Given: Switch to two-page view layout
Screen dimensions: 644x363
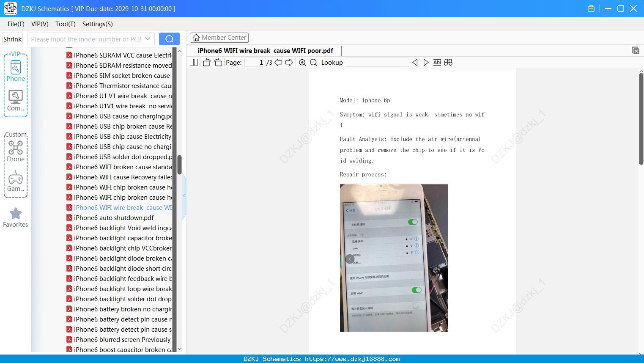Looking at the screenshot, I should [x=194, y=63].
